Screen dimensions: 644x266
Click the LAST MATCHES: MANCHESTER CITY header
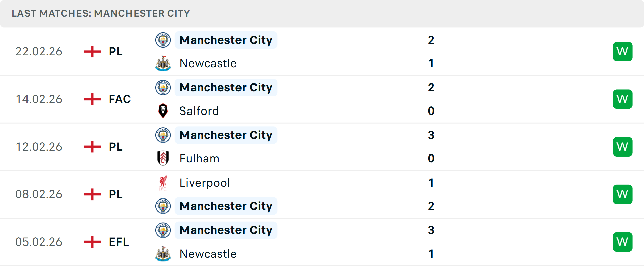101,13
